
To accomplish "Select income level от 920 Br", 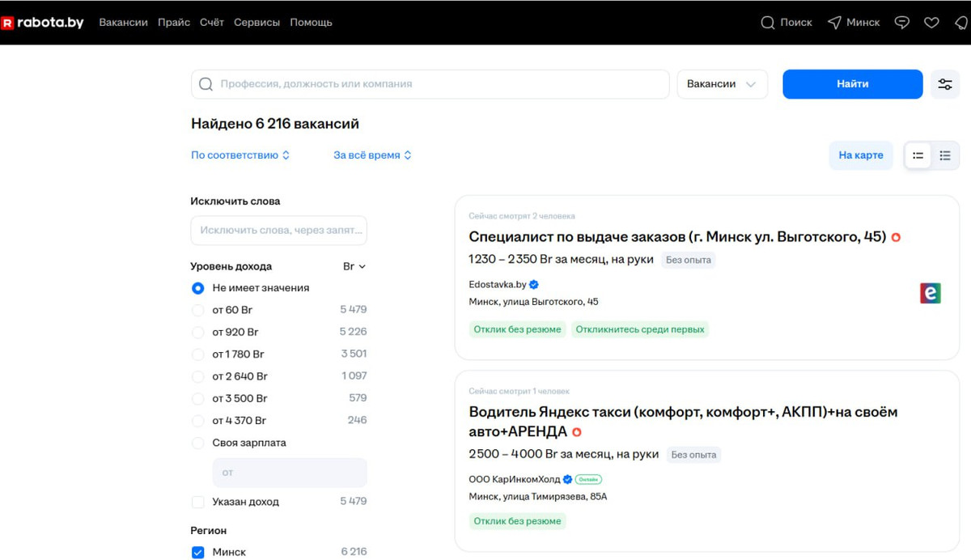I will [x=198, y=332].
